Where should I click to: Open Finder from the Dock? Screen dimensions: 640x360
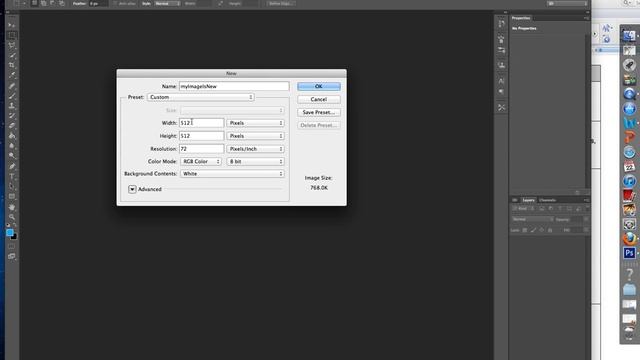[629, 36]
